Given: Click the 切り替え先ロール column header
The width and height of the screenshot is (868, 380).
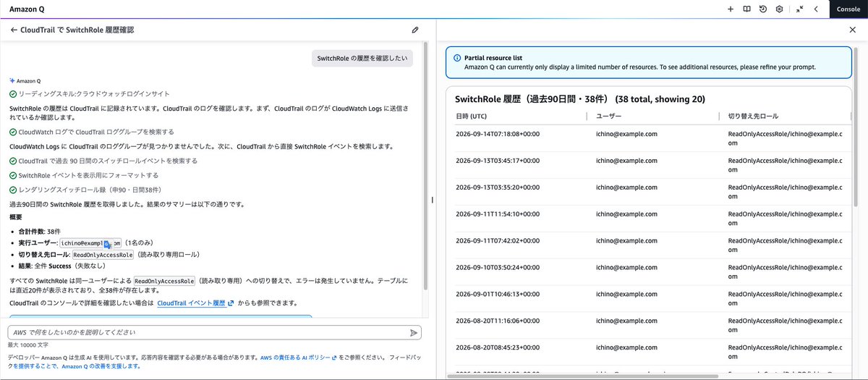Looking at the screenshot, I should 753,116.
